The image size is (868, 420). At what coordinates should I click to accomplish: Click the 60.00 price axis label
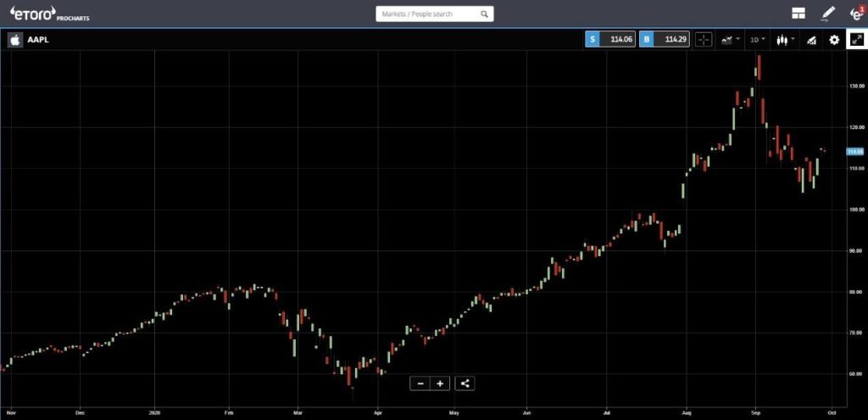pos(856,374)
